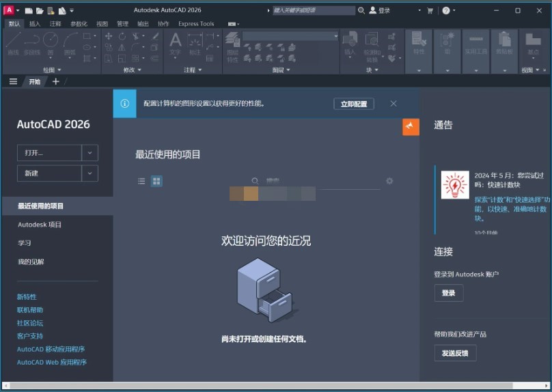Select 学习 in the sidebar
The image size is (552, 392).
tap(25, 243)
